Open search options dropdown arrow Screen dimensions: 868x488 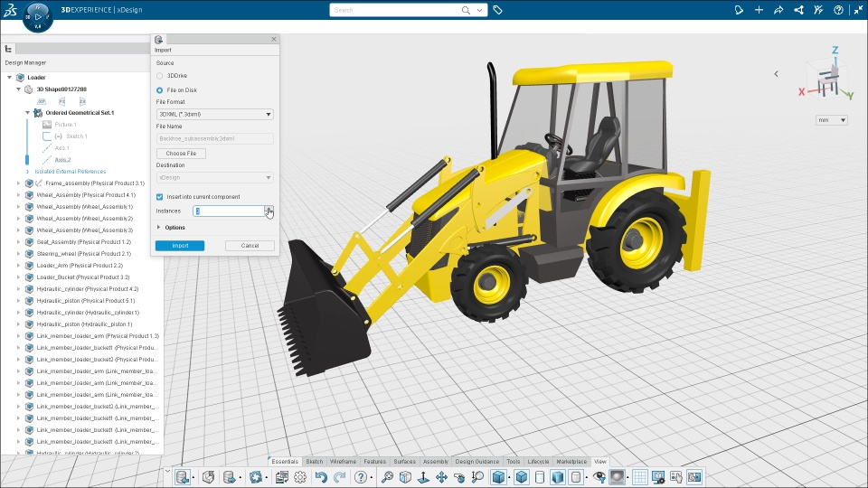coord(479,10)
